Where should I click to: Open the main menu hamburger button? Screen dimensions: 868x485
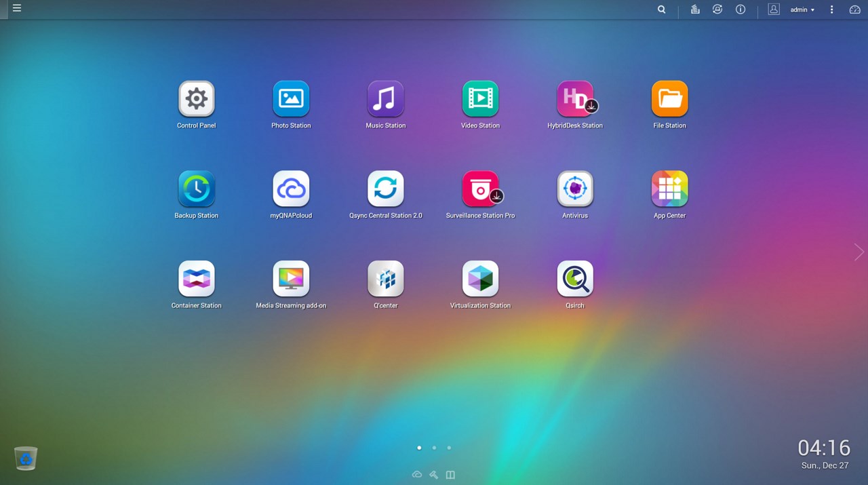pyautogui.click(x=17, y=9)
